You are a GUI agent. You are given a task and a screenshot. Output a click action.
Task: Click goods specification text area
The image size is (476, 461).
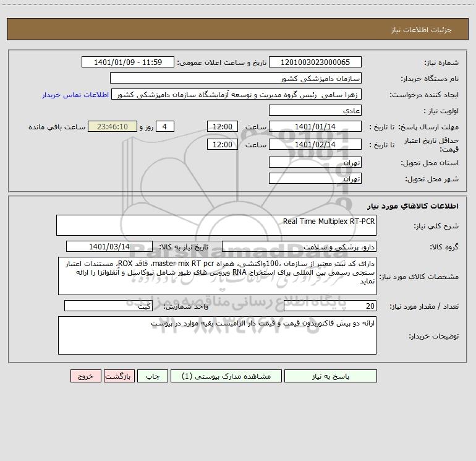(x=217, y=276)
